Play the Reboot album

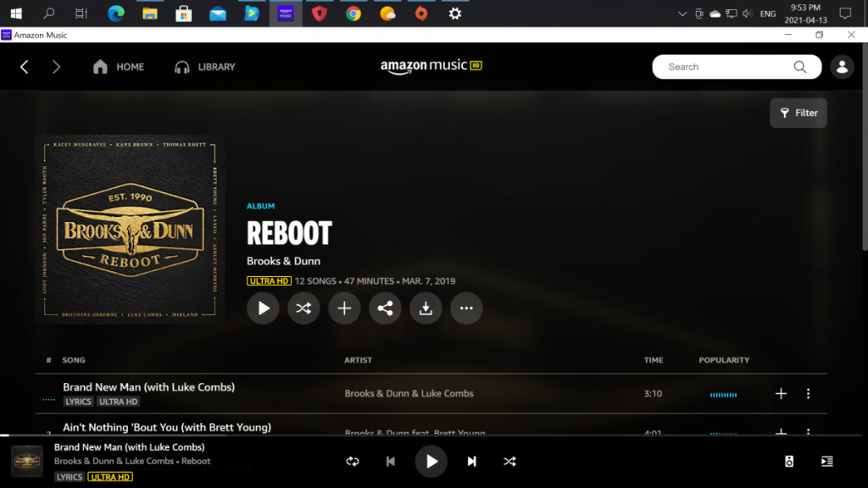click(x=263, y=308)
